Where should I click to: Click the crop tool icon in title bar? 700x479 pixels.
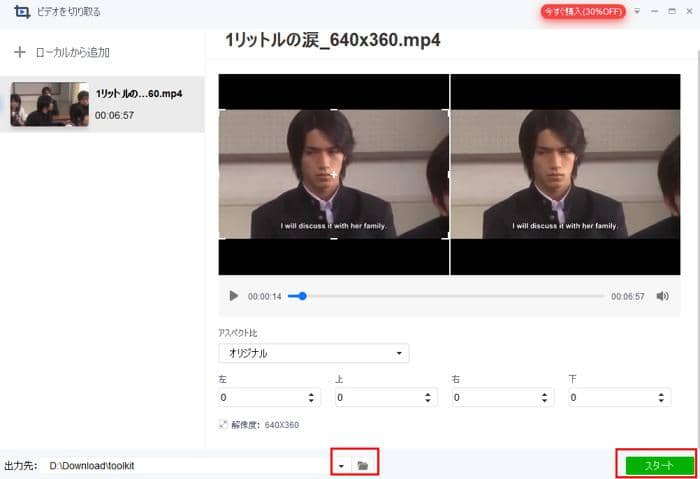tap(22, 11)
